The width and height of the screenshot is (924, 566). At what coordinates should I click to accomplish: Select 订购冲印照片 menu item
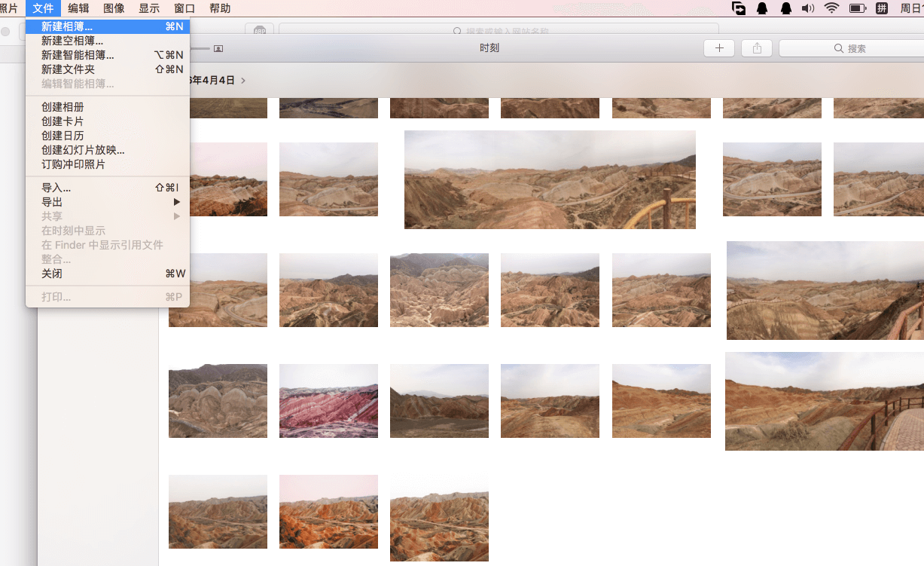coord(108,164)
